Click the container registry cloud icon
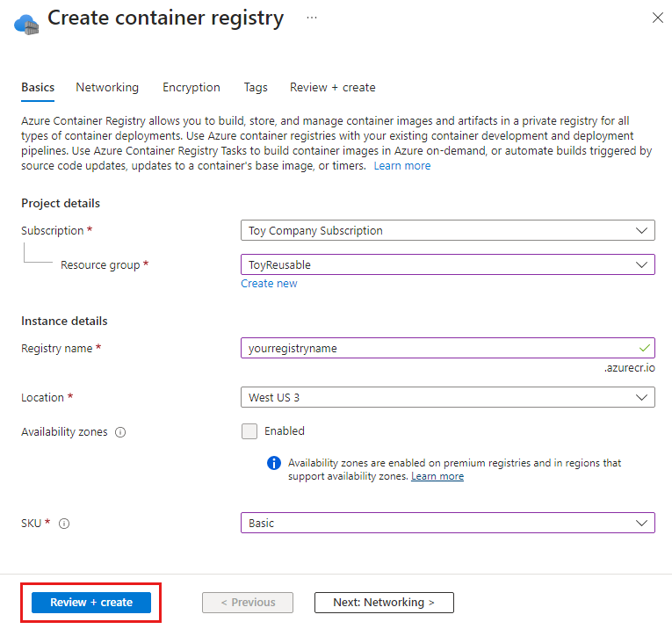 click(x=26, y=24)
